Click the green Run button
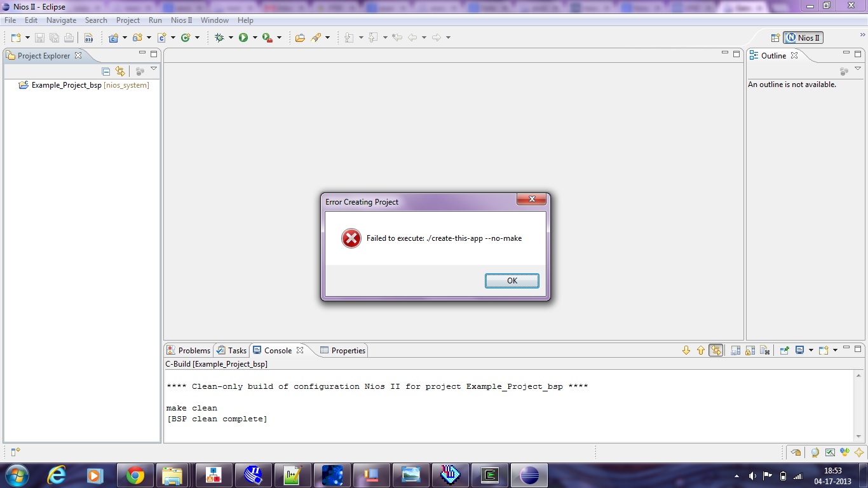Image resolution: width=868 pixels, height=488 pixels. click(x=243, y=37)
